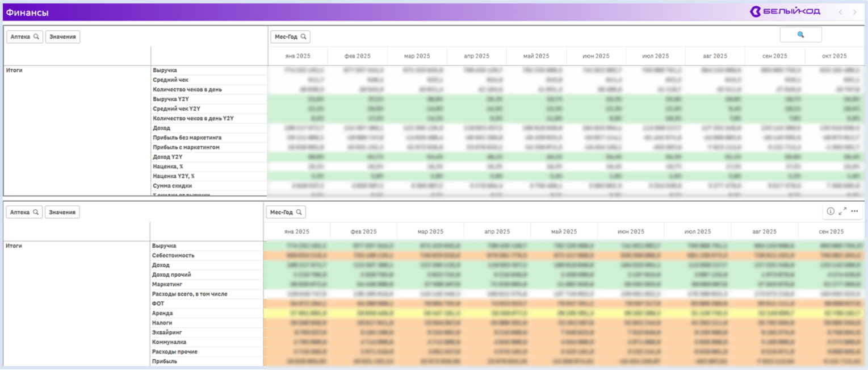The height and width of the screenshot is (370, 868).
Task: Go to next sheet arrow
Action: 854,12
